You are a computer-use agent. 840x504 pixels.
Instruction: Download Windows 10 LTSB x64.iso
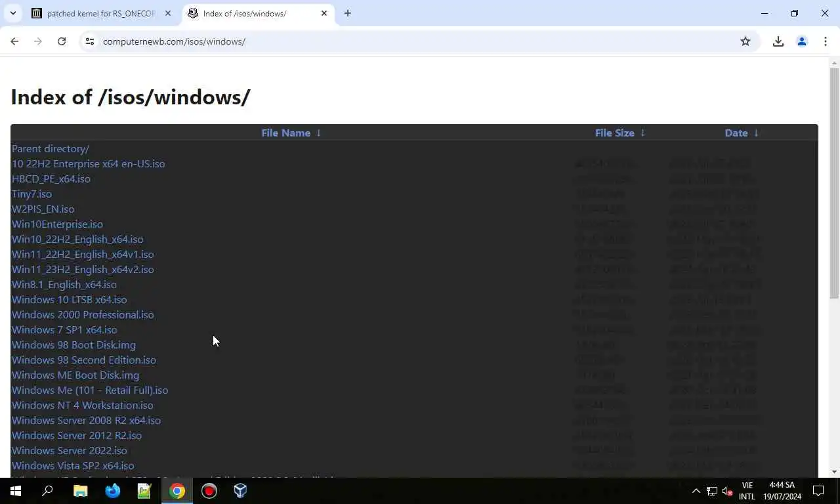tap(69, 299)
